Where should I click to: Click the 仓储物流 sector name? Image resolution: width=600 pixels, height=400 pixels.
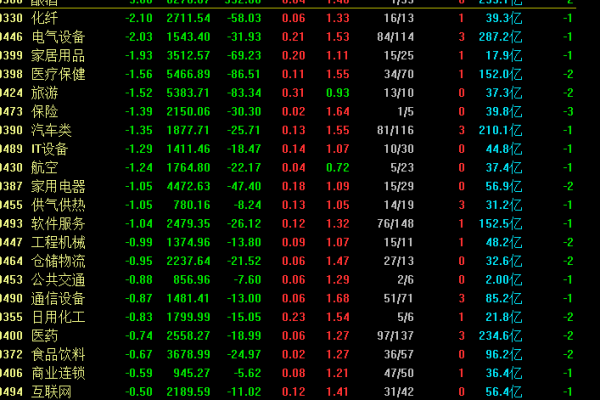[x=59, y=261]
